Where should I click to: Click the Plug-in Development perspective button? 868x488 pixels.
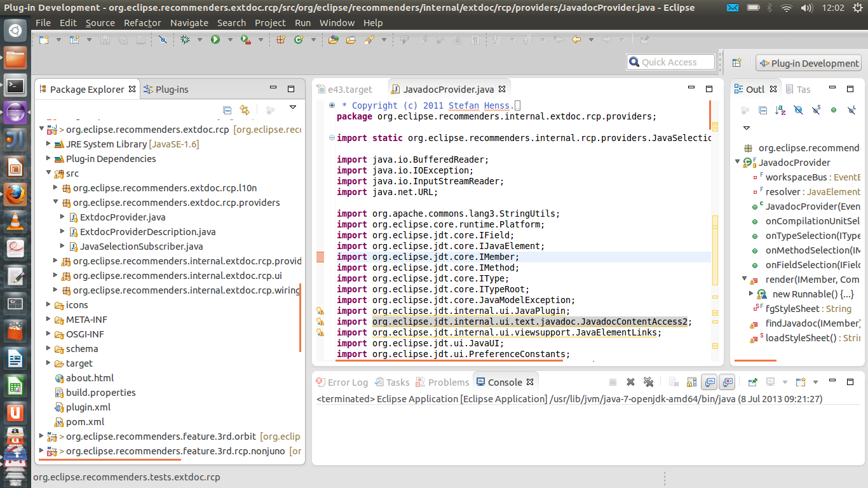click(808, 63)
